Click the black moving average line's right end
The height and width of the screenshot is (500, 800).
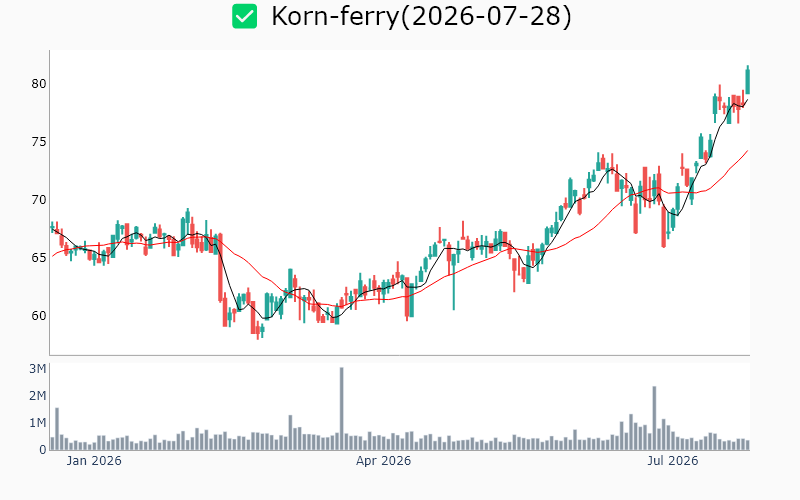[747, 100]
